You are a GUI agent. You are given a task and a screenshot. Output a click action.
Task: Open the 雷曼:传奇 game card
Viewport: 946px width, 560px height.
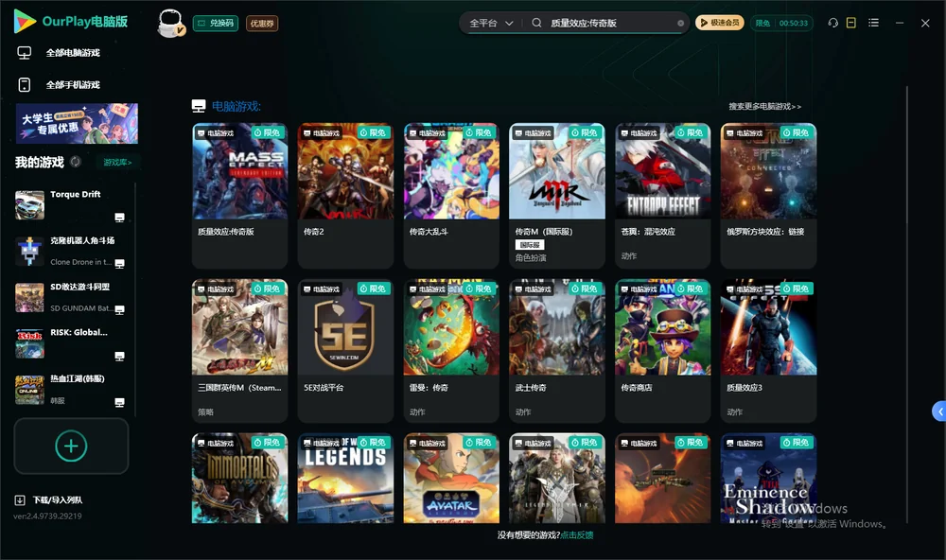point(451,351)
